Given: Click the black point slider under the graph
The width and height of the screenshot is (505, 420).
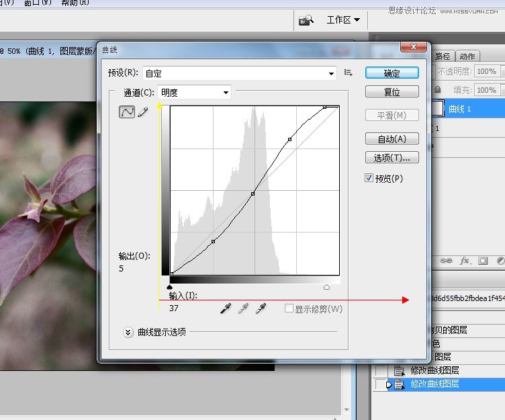Looking at the screenshot, I should (x=170, y=287).
